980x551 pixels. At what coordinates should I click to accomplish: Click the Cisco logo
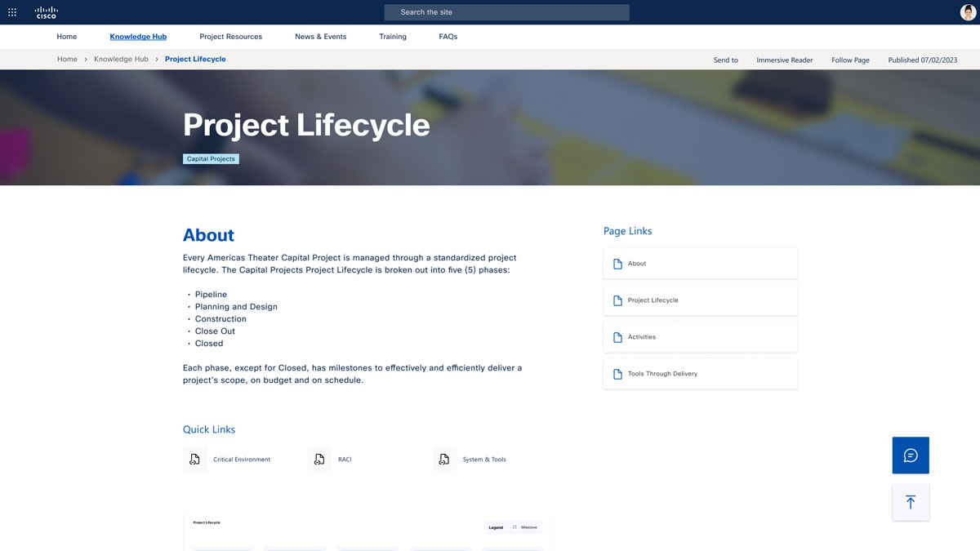point(45,11)
